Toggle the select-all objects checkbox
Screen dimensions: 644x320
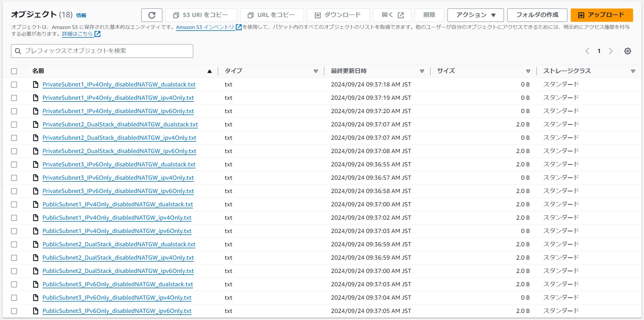point(14,71)
